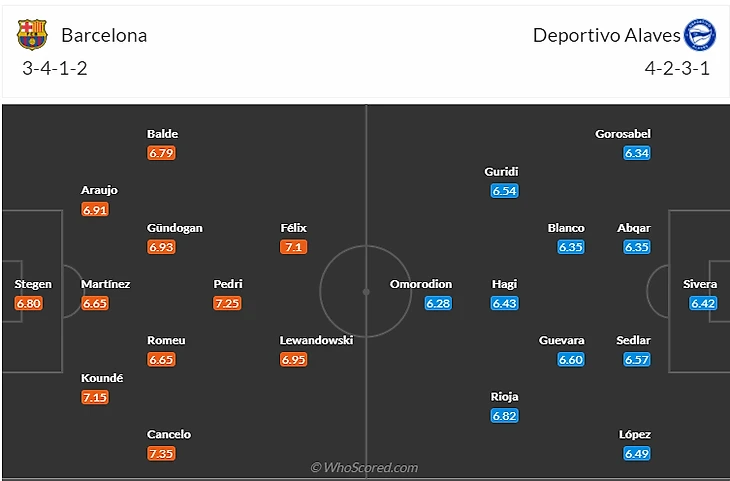Click Guevara's 6.60 rating badge
Viewport: 730px width, 481px height.
570,359
